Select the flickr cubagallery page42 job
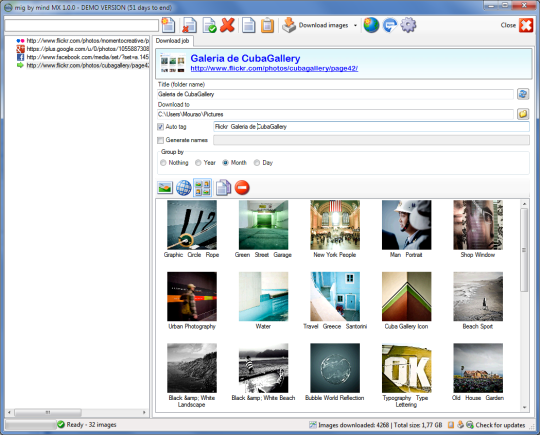The width and height of the screenshot is (540, 435). pos(83,65)
